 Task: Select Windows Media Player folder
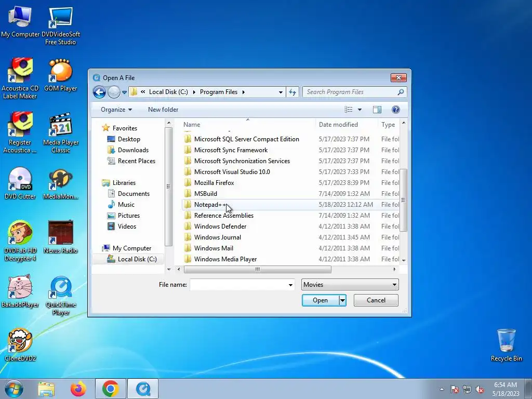pos(225,259)
